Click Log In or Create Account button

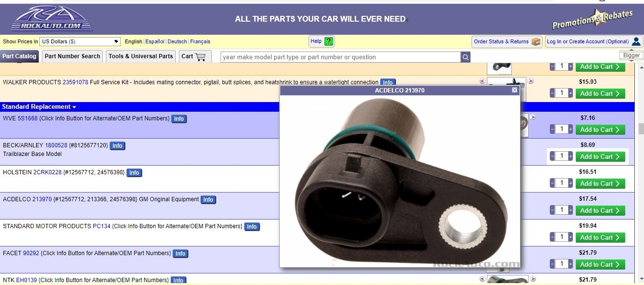(x=594, y=41)
